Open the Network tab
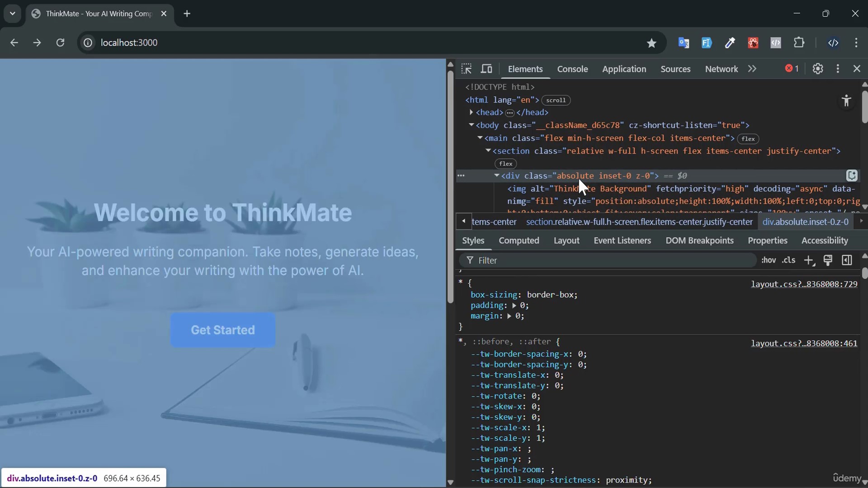868x488 pixels. coord(721,69)
